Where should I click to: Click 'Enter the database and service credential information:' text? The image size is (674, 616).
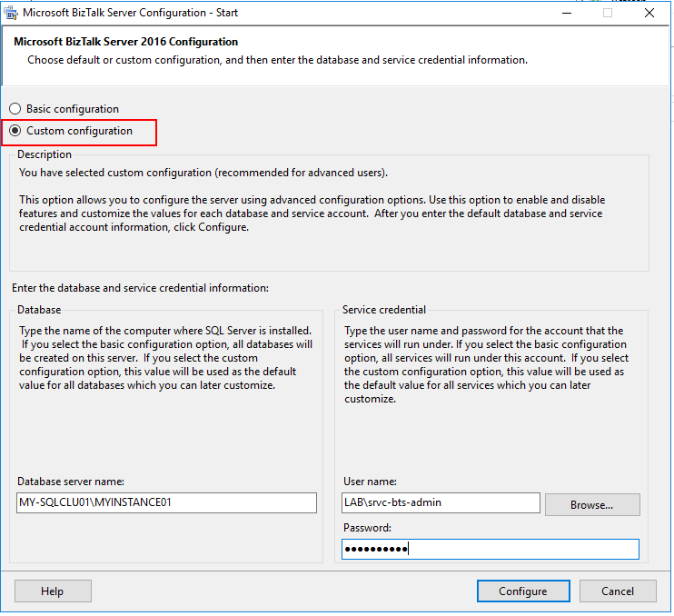(x=140, y=288)
